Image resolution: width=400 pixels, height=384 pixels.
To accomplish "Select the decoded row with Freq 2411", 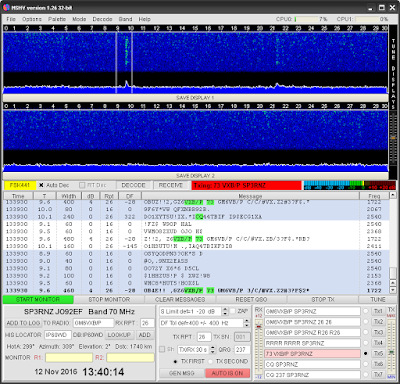I will 196,246.
